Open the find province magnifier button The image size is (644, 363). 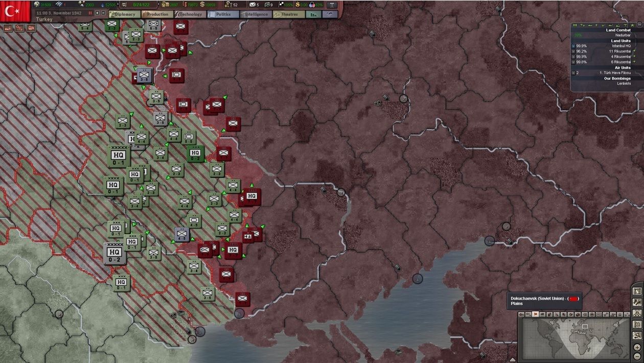click(x=637, y=336)
